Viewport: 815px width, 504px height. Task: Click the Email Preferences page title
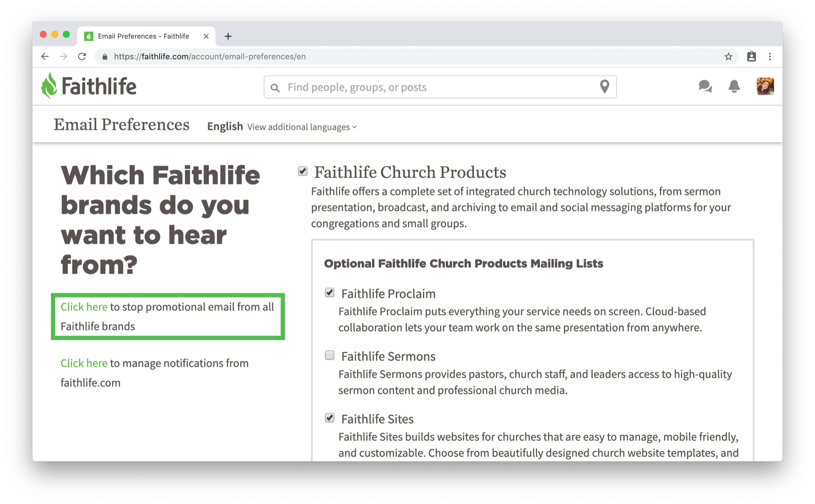click(x=121, y=125)
